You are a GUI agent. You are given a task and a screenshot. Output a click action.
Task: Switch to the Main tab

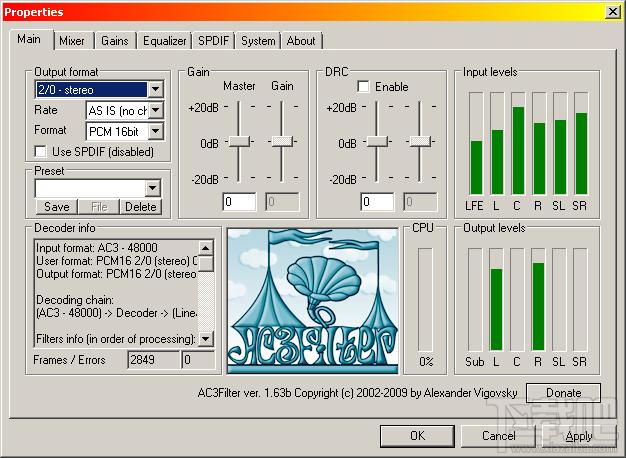[30, 40]
